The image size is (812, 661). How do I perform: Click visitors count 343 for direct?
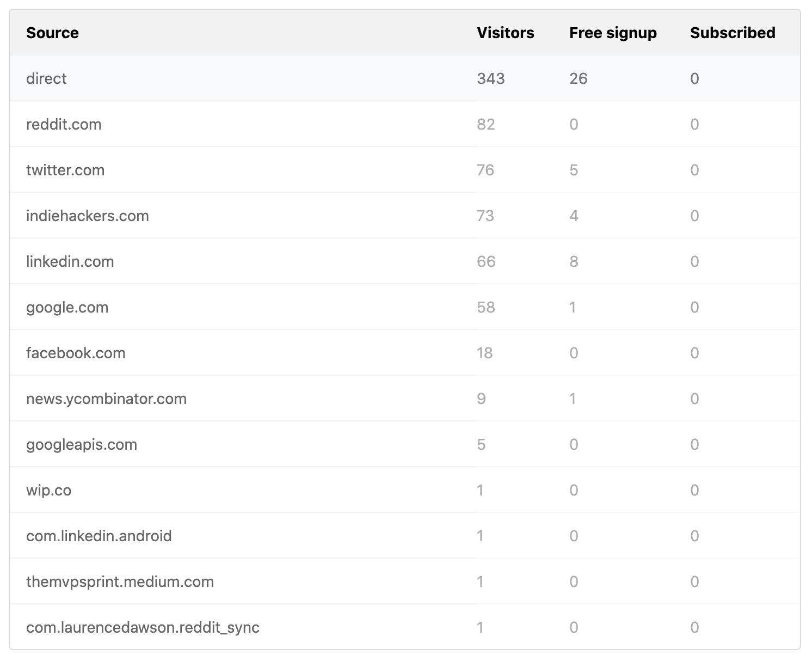point(491,78)
